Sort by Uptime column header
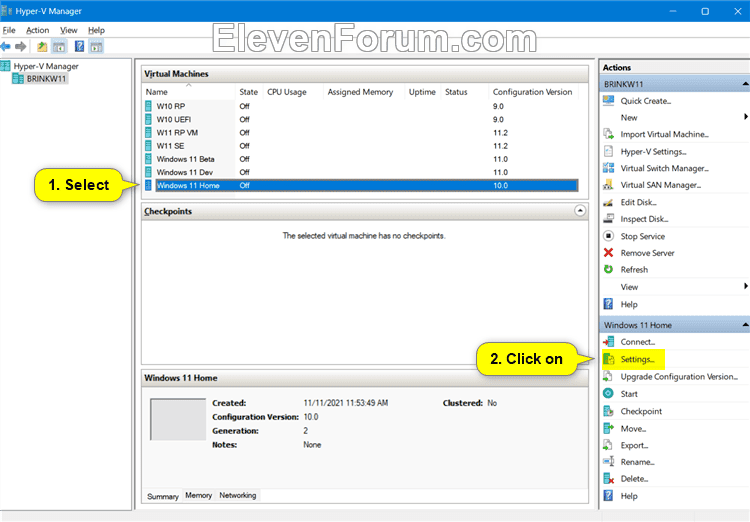The height and width of the screenshot is (522, 750). click(422, 92)
